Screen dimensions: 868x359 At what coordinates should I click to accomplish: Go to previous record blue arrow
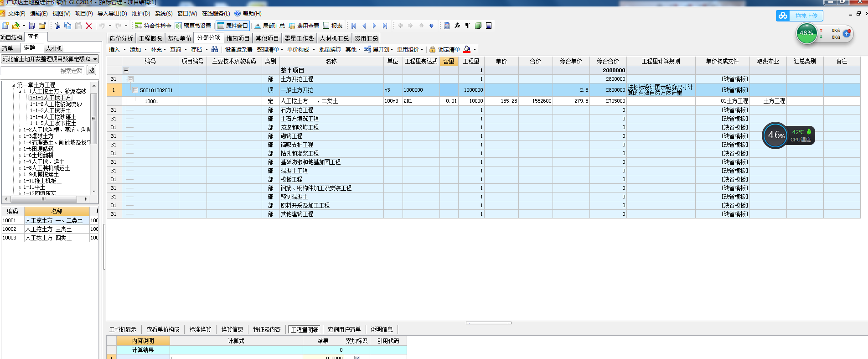(x=364, y=26)
